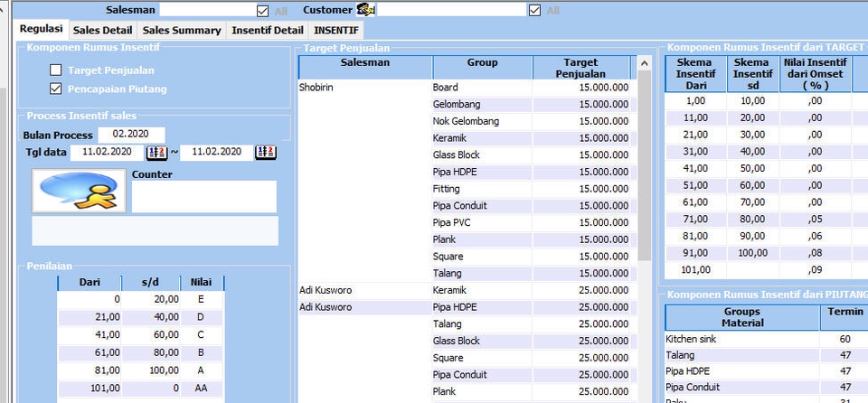Image resolution: width=868 pixels, height=403 pixels.
Task: Select the Shobirin salesman cell
Action: (x=365, y=88)
